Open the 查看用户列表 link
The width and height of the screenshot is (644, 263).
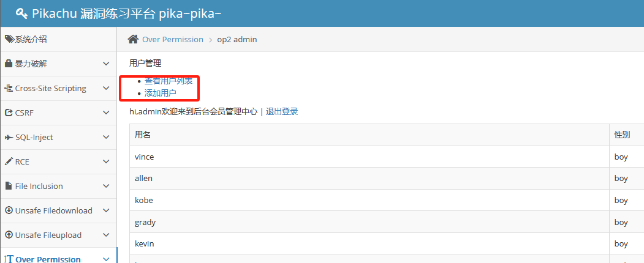pyautogui.click(x=169, y=81)
